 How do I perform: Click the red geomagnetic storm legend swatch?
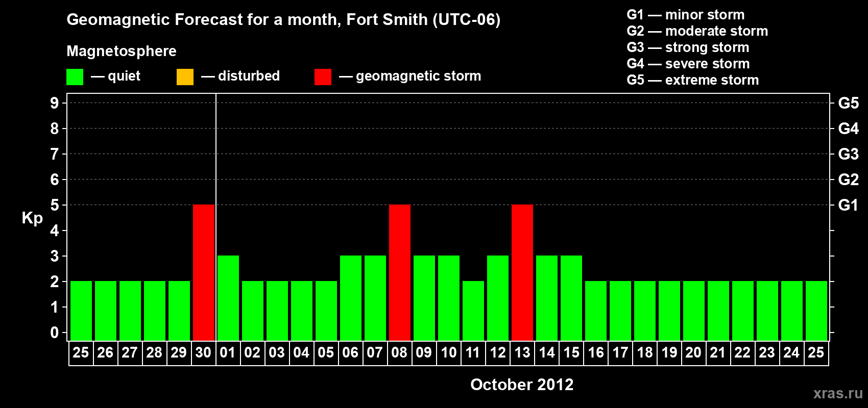point(323,77)
